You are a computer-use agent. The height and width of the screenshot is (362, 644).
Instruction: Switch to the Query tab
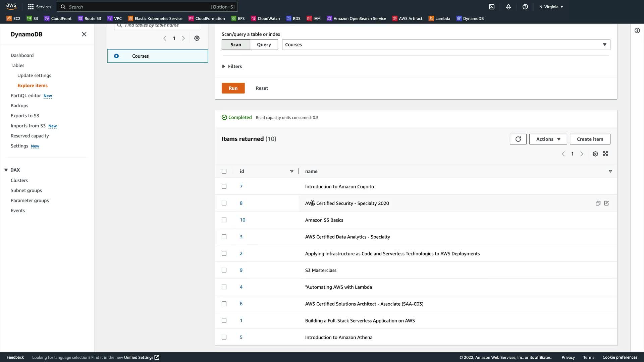pos(264,45)
